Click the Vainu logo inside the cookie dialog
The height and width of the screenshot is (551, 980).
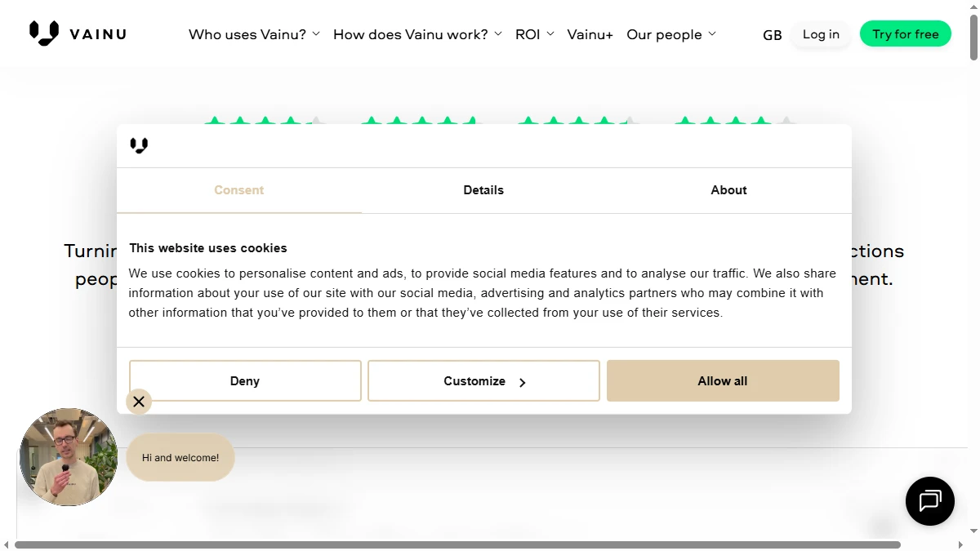pos(139,145)
